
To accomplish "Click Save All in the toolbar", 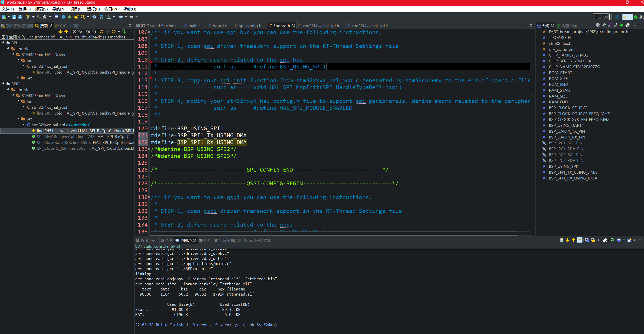I will pos(20,17).
